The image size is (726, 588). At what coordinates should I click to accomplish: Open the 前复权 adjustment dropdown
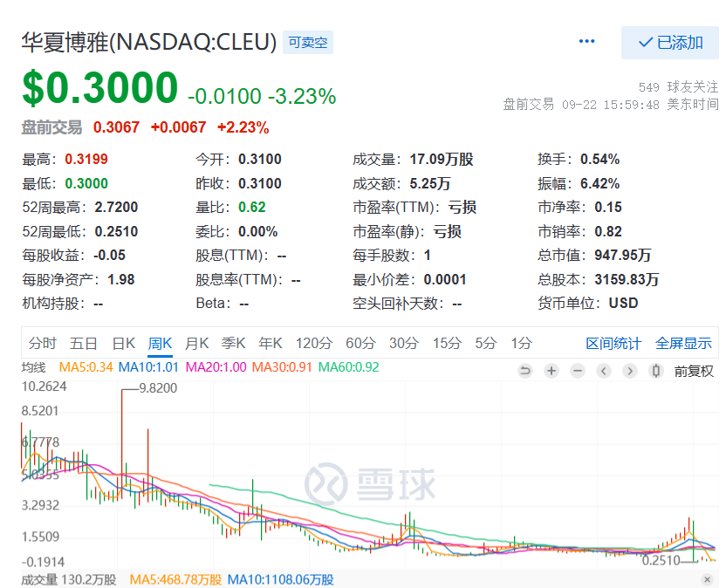point(694,371)
